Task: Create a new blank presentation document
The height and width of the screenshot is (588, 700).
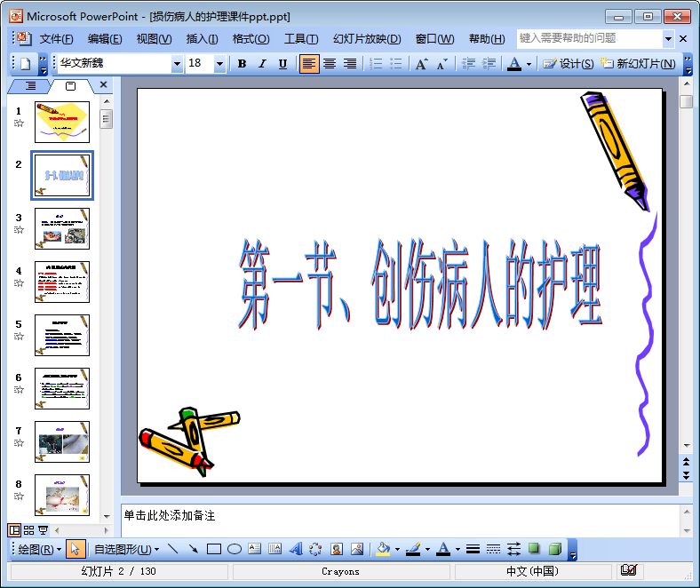Action: [x=26, y=64]
